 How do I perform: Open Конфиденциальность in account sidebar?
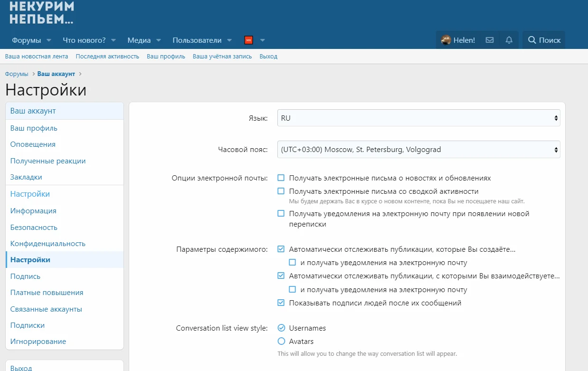pyautogui.click(x=48, y=243)
